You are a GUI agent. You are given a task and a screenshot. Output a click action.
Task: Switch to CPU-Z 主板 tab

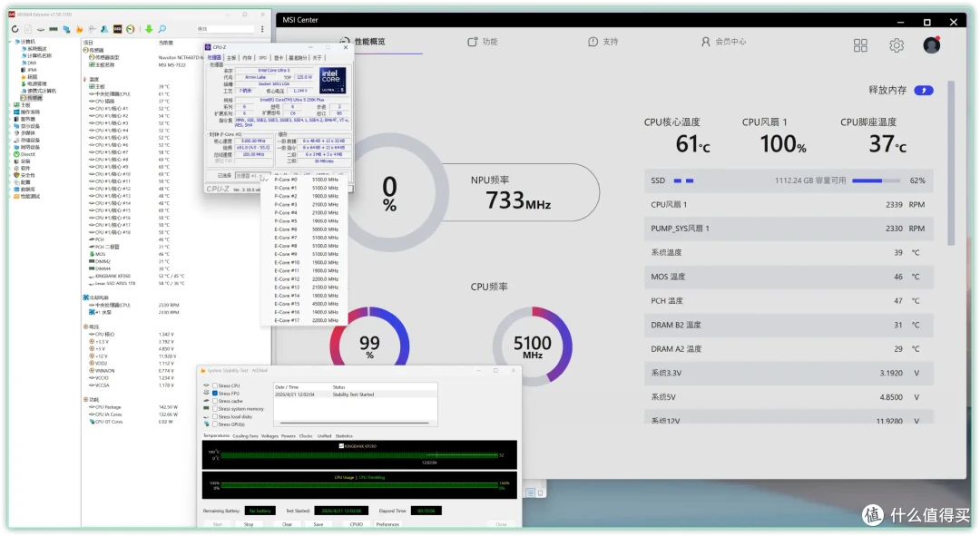(231, 58)
